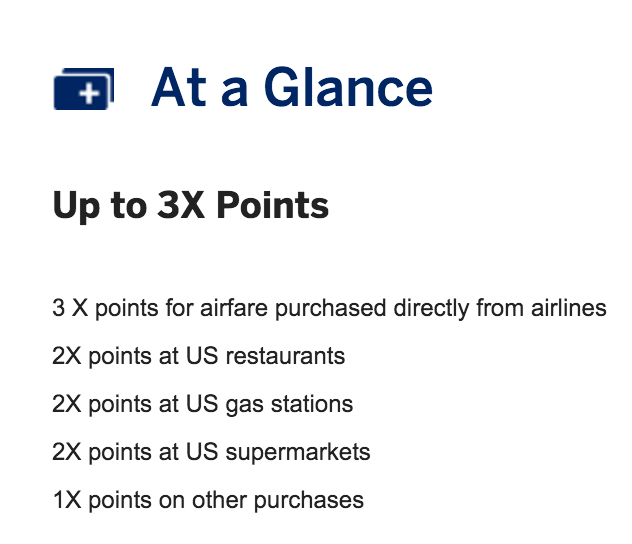Click the word supermarkets

pos(298,453)
